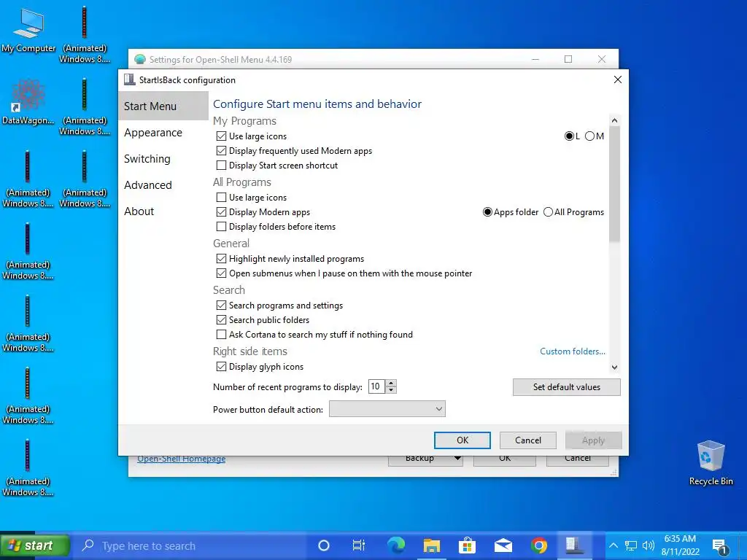747x560 pixels.
Task: Click Set default values button
Action: click(566, 387)
